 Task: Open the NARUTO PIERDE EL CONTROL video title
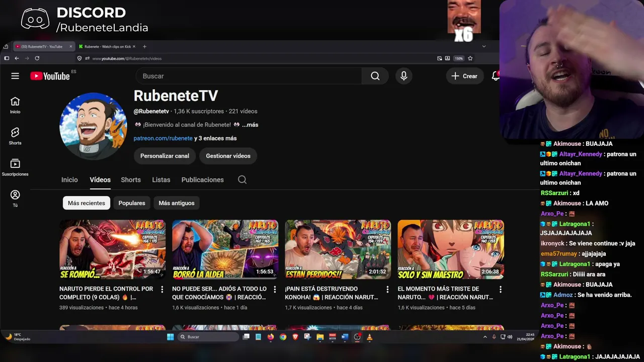[x=106, y=293]
